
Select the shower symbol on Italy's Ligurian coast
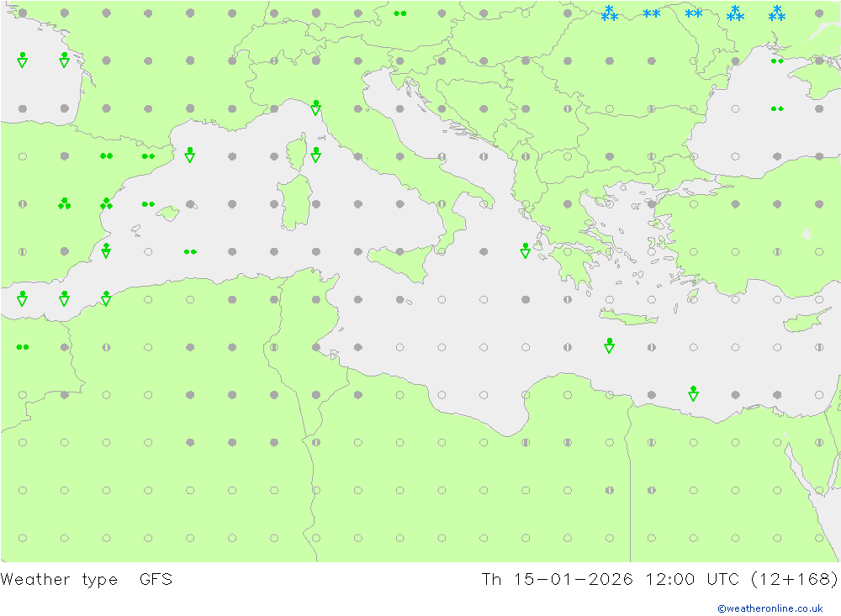(x=316, y=108)
